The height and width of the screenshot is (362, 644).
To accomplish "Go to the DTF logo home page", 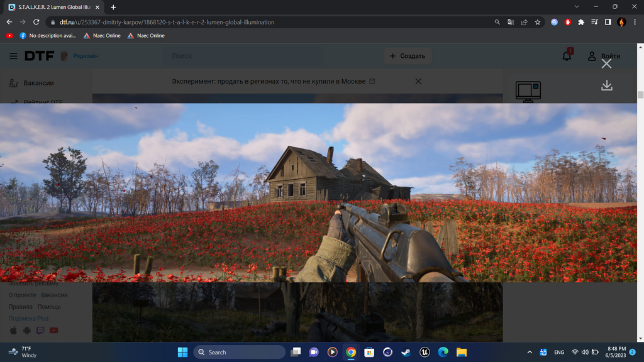I will point(39,56).
